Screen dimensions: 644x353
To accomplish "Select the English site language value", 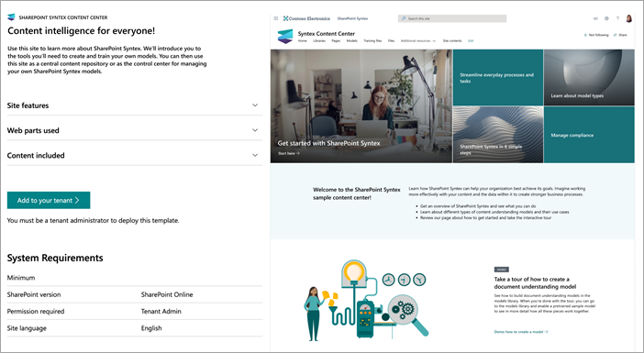I will (151, 328).
